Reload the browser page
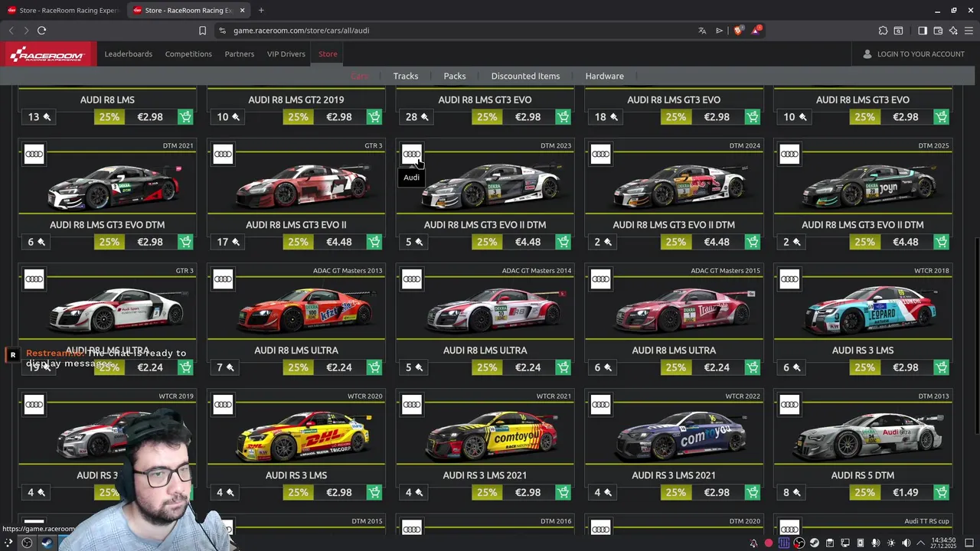980x551 pixels. click(x=41, y=31)
